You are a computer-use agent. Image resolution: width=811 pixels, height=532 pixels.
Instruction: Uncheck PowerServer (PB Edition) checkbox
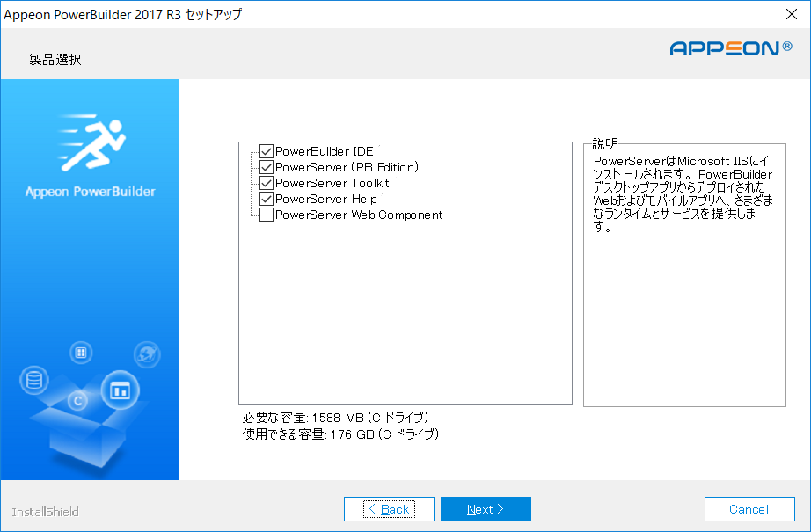point(267,167)
